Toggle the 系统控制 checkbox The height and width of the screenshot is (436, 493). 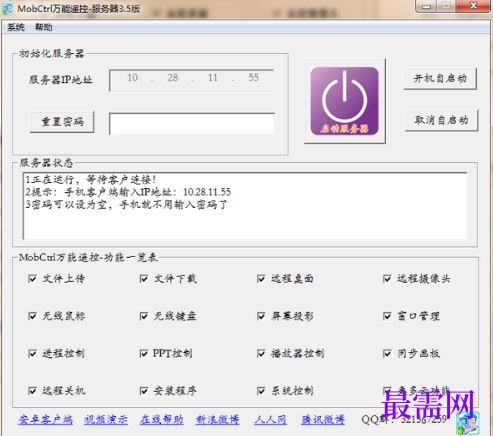(x=261, y=391)
